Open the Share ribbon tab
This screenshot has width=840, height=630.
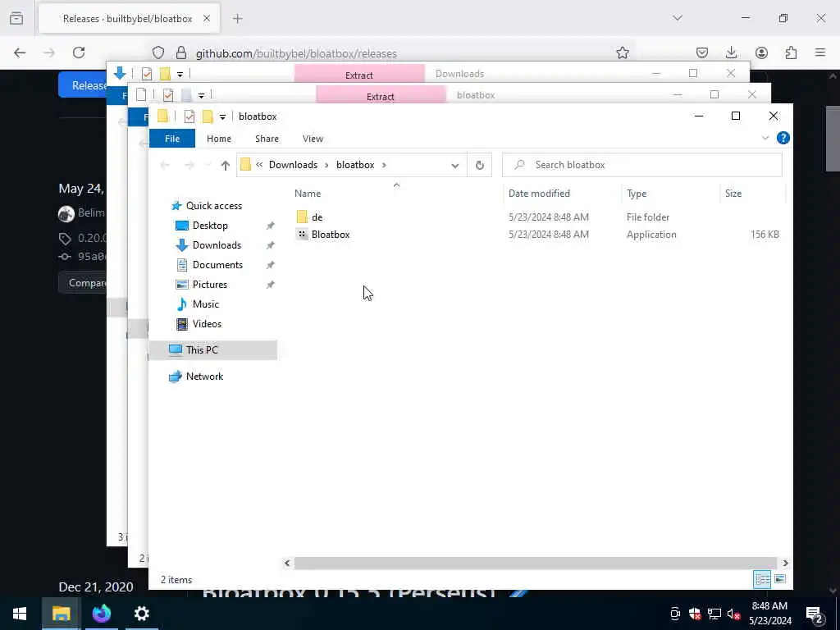(x=267, y=138)
